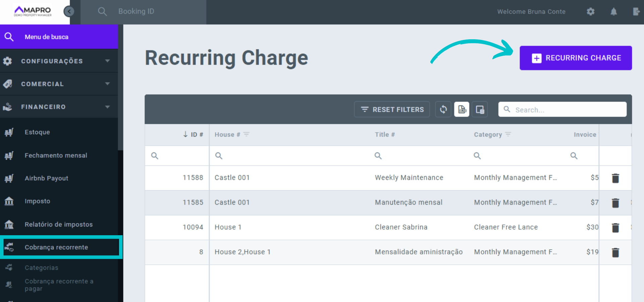644x302 pixels.
Task: Open House column filter
Action: (247, 134)
